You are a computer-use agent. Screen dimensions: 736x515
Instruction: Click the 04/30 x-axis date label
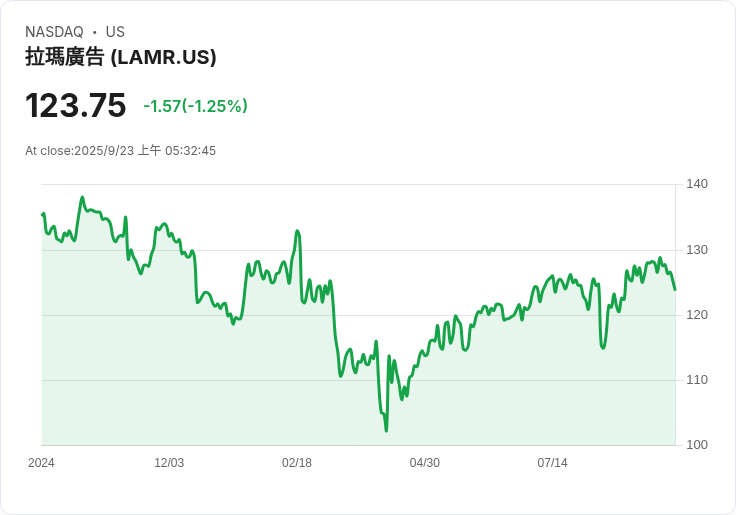pyautogui.click(x=425, y=463)
